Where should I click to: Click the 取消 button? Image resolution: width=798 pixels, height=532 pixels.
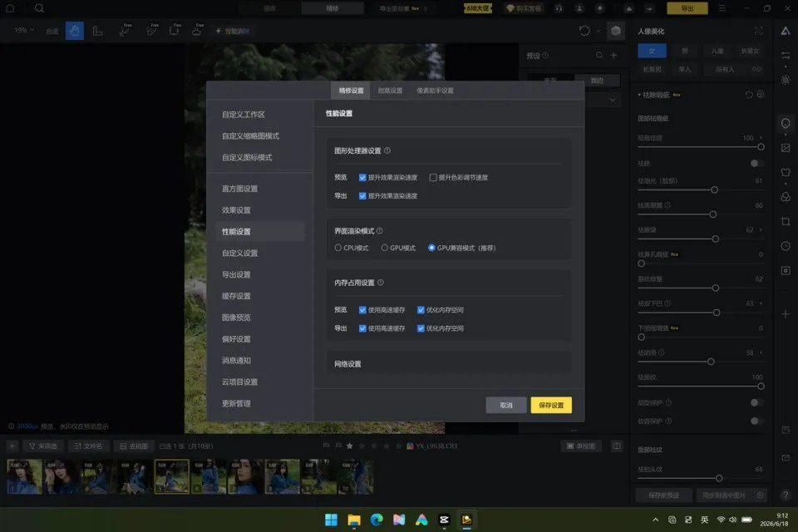506,406
